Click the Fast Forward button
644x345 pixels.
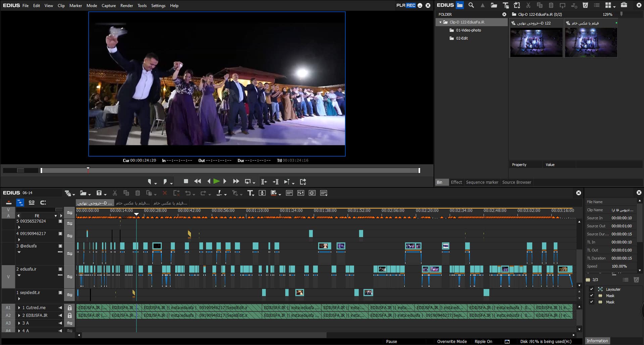[236, 181]
